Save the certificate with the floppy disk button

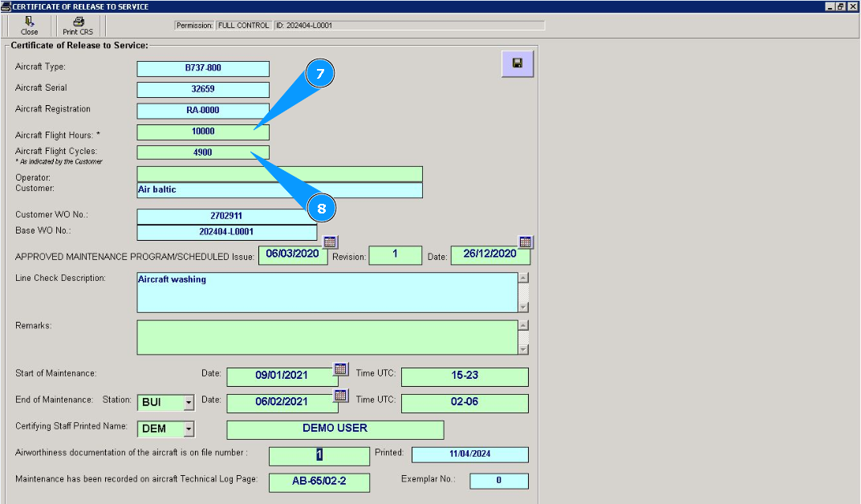[x=518, y=63]
